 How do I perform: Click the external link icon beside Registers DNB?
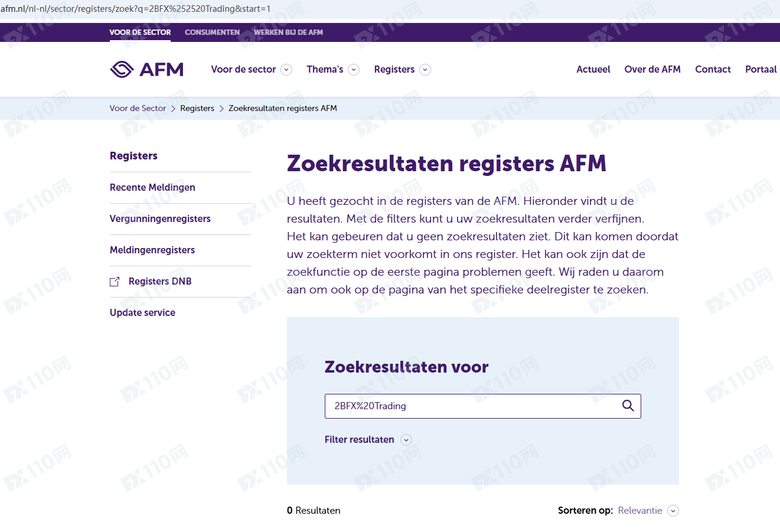coord(115,282)
